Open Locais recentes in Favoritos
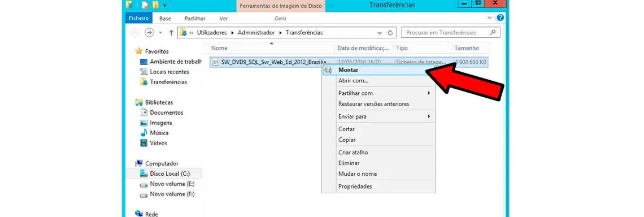Viewport: 644px width, 217px height. pyautogui.click(x=169, y=72)
